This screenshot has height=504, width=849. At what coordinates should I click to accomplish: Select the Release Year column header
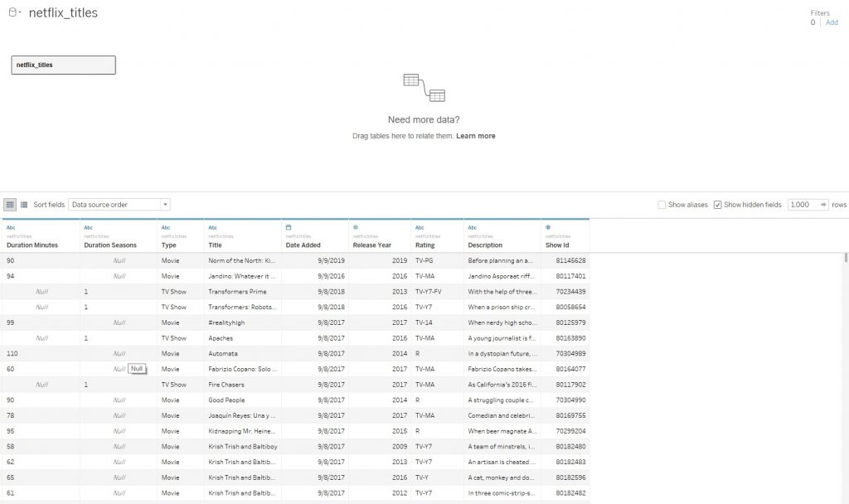(x=380, y=236)
